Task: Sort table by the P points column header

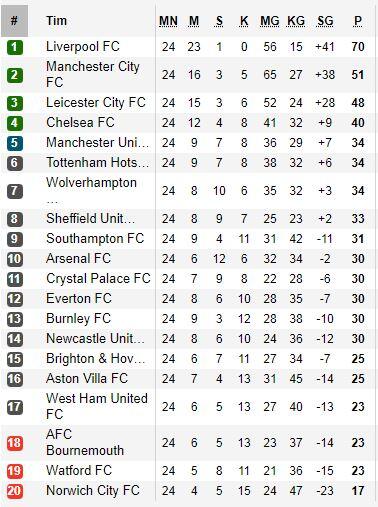Action: 358,21
